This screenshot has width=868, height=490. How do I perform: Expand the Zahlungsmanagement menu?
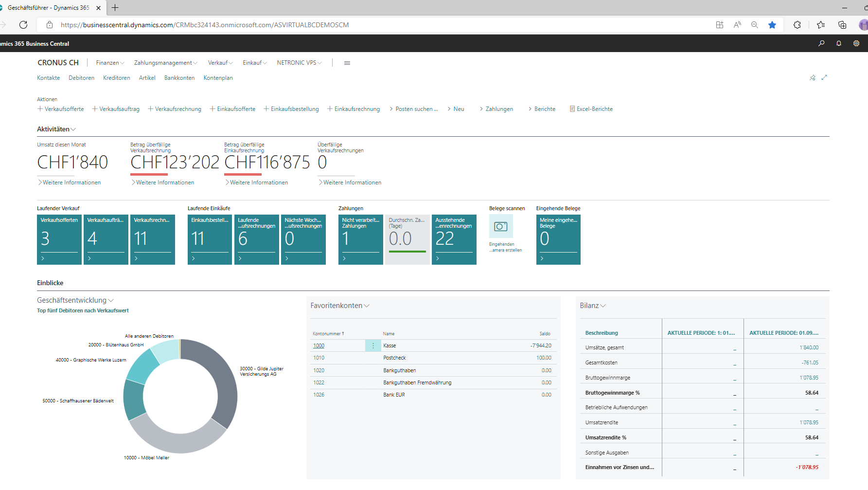[x=166, y=63]
